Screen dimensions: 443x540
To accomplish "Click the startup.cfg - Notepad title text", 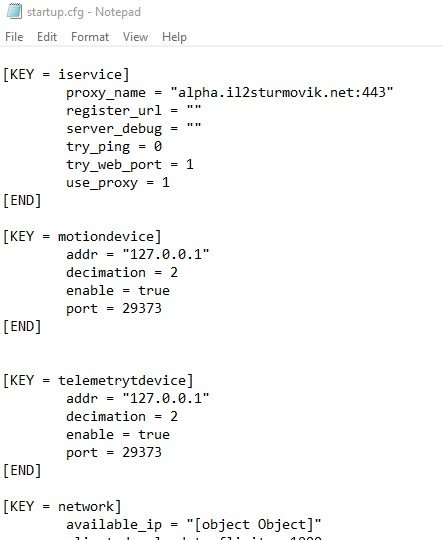I will (x=84, y=12).
